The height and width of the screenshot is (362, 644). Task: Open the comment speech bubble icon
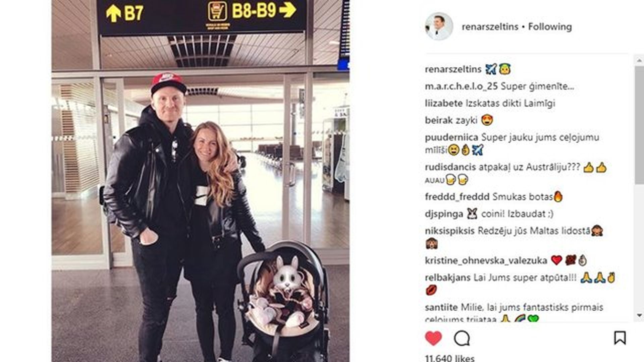coord(462,338)
